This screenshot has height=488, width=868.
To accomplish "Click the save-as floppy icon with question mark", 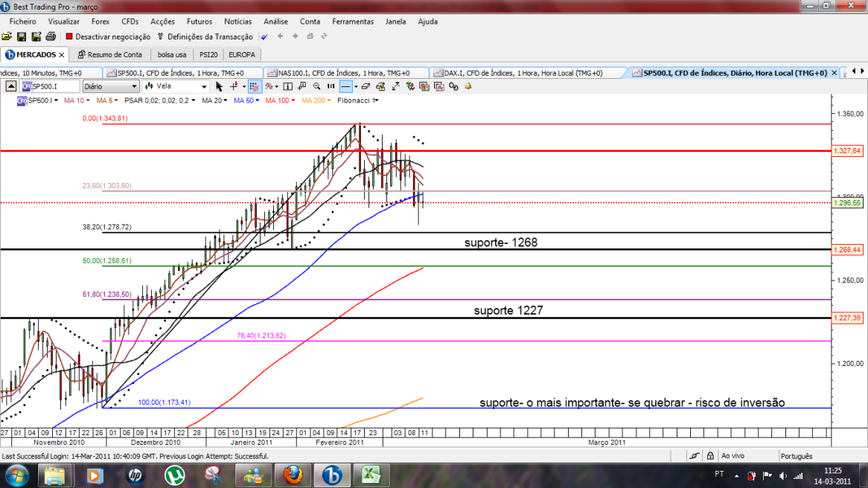I will pyautogui.click(x=36, y=36).
